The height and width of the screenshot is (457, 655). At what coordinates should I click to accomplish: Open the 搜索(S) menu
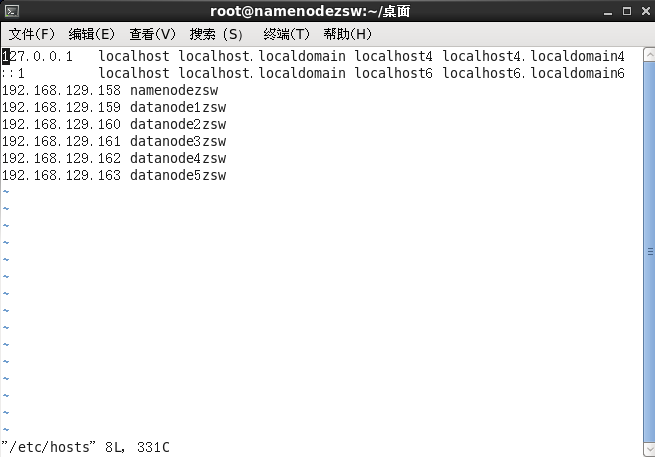tap(216, 34)
